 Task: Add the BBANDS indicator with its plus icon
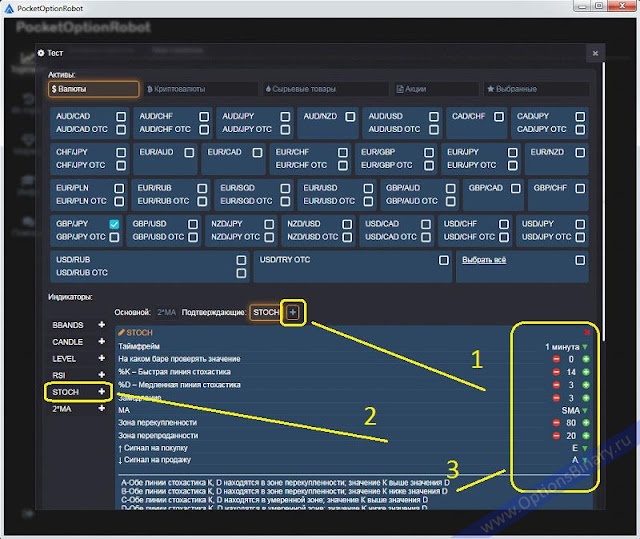point(102,325)
